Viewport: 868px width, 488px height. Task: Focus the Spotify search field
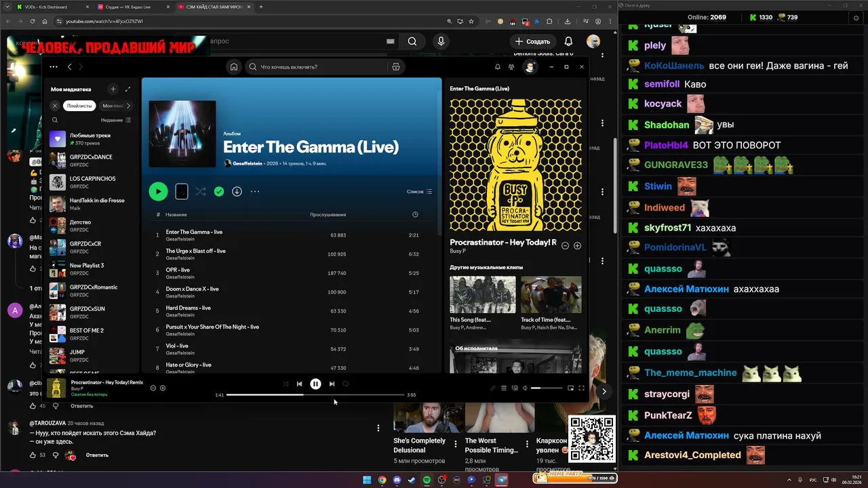point(315,67)
